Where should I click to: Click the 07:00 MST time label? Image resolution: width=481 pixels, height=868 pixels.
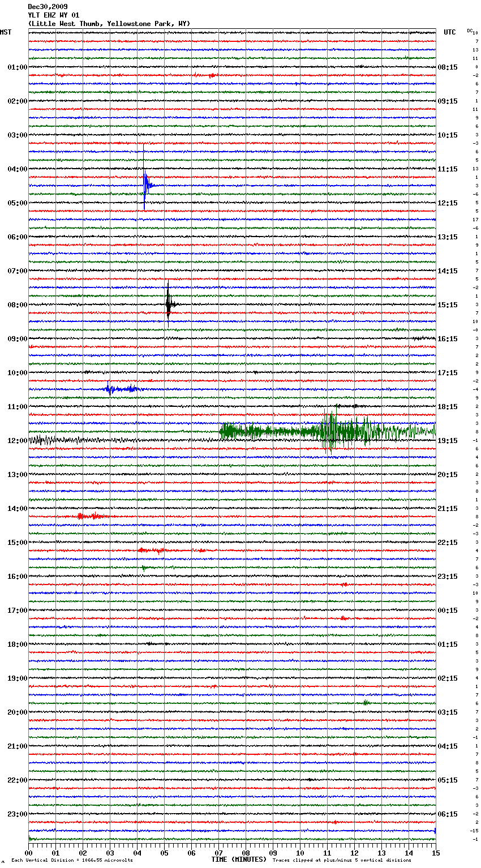[x=17, y=271]
